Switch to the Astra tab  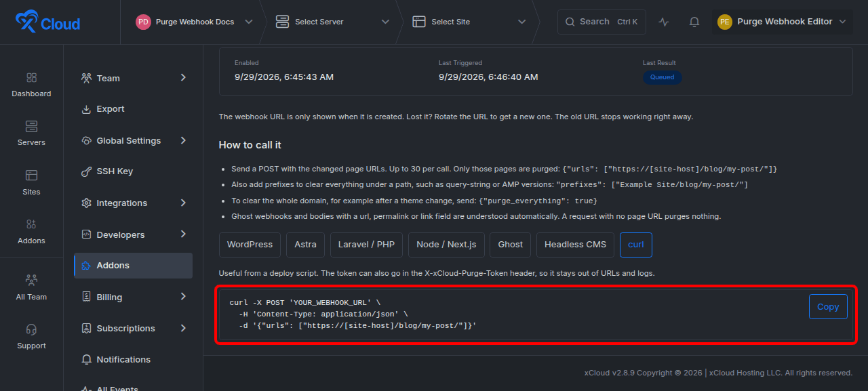[306, 245]
